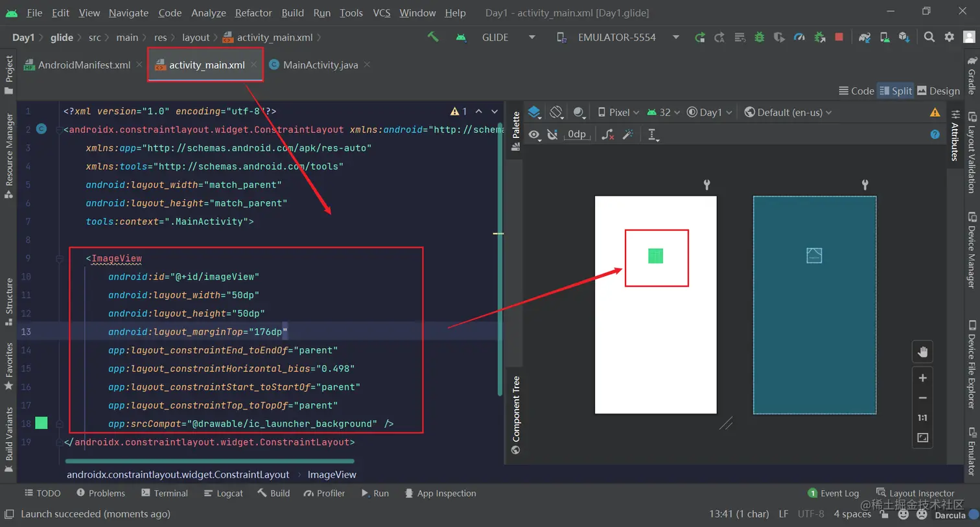Switch to Design view mode
Viewport: 980px width, 527px height.
(x=939, y=91)
